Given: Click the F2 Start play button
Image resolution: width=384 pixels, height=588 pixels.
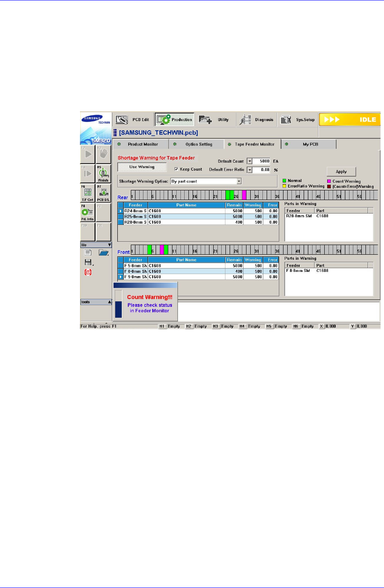Looking at the screenshot, I should (x=88, y=155).
